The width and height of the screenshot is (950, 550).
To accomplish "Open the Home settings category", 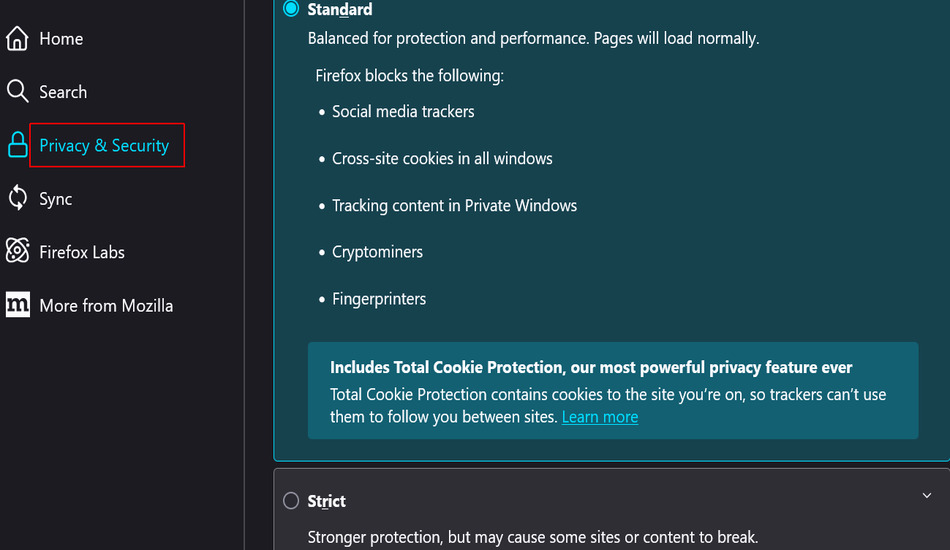I will pos(61,39).
